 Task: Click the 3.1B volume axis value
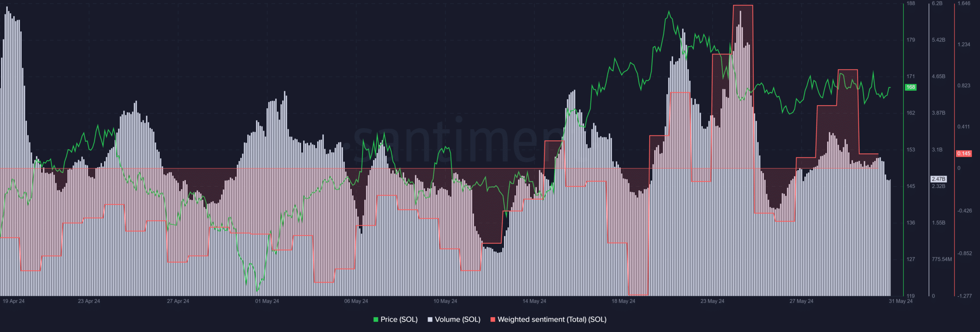(937, 150)
